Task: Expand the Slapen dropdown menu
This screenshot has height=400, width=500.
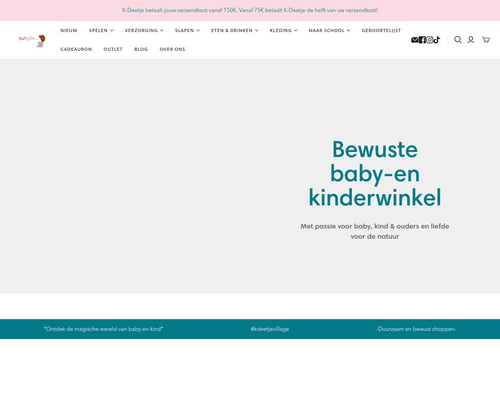Action: (x=187, y=30)
